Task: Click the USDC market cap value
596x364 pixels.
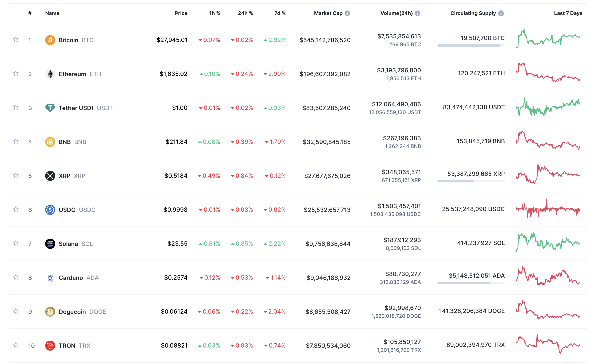Action: tap(327, 210)
